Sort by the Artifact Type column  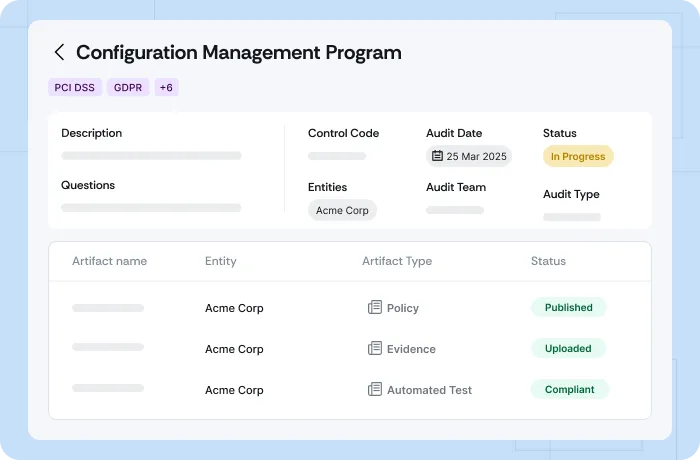coord(397,261)
